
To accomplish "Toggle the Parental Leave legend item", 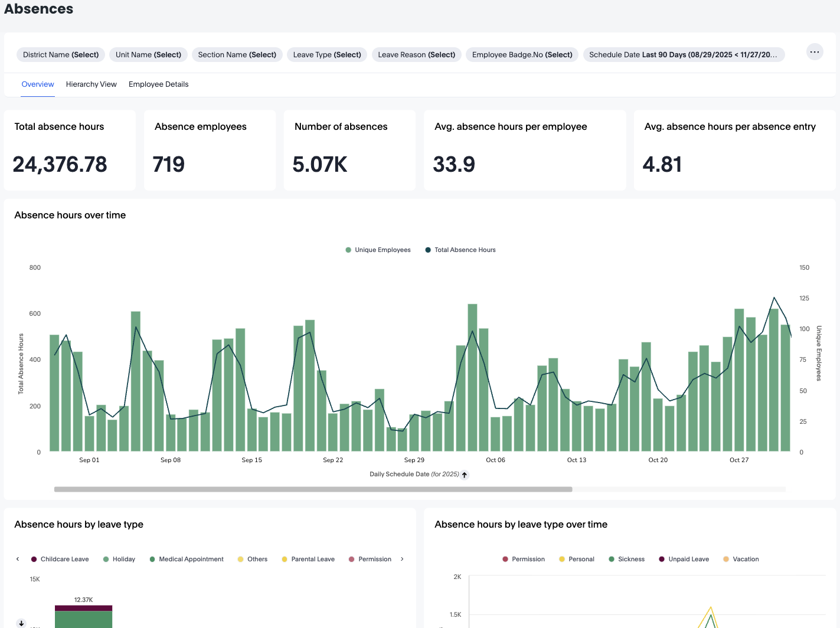I will [x=308, y=560].
